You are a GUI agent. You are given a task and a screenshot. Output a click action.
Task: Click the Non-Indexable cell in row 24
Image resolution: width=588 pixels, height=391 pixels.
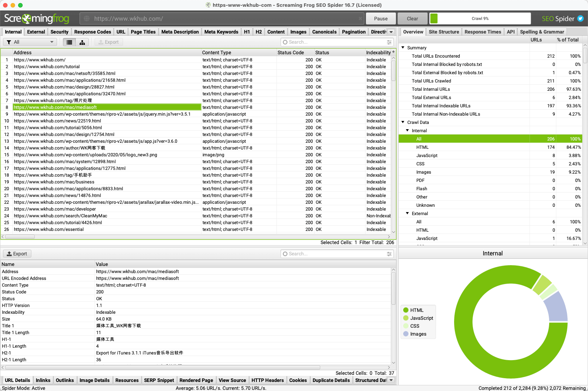pyautogui.click(x=378, y=216)
